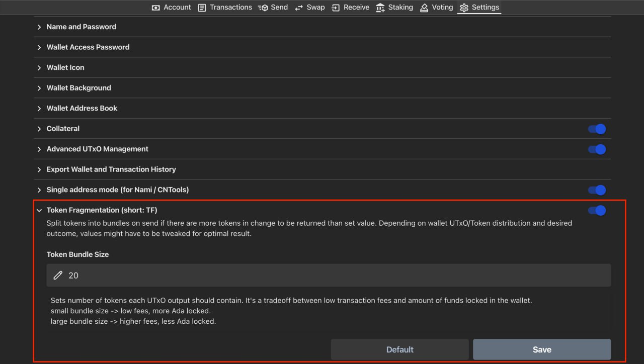The width and height of the screenshot is (644, 364).
Task: Click the 'large bundle size -> higher fees' line
Action: (133, 321)
